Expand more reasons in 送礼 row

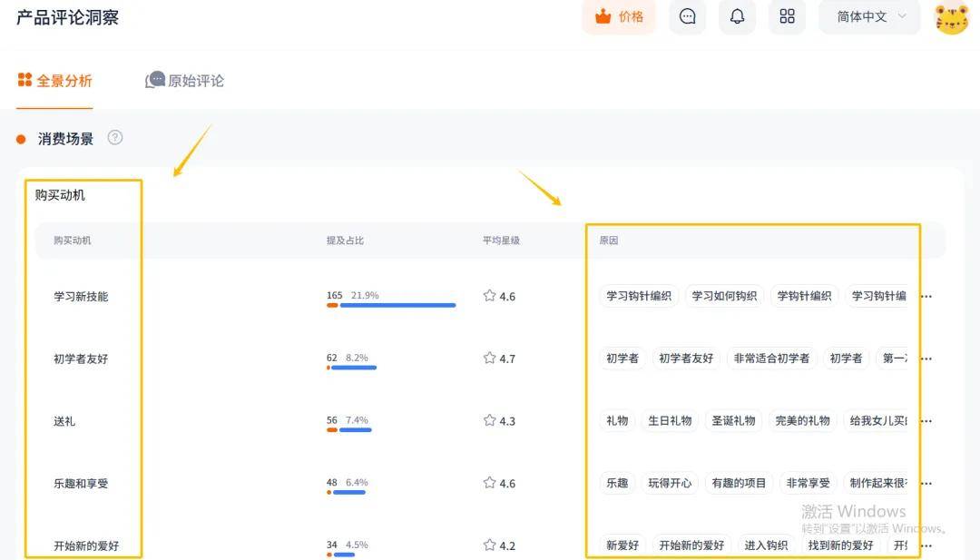(926, 421)
